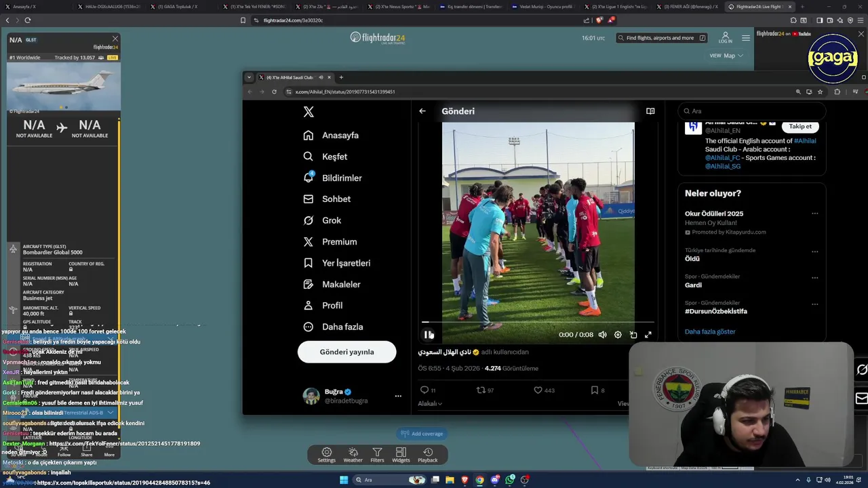
Task: Expand the Alakalı replies sort dropdown
Action: point(430,403)
